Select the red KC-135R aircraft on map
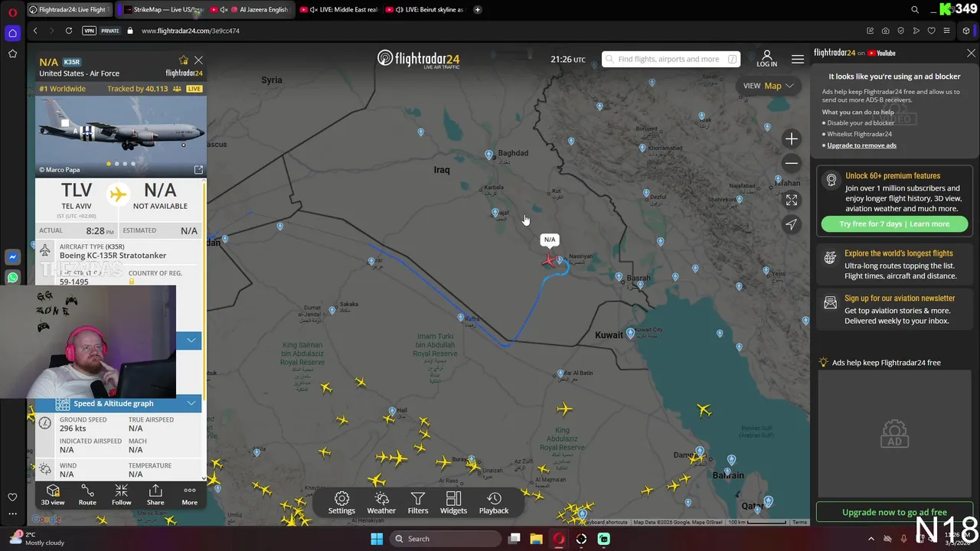This screenshot has width=980, height=551. click(x=548, y=261)
